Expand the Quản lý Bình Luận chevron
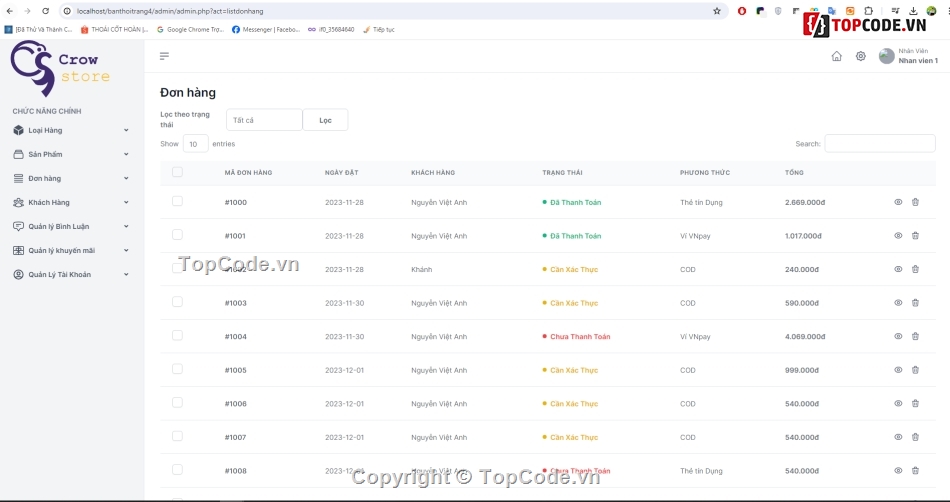 point(126,226)
